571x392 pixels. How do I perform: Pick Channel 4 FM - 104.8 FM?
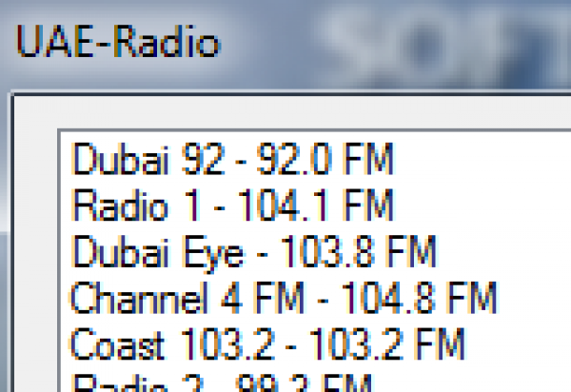284,298
